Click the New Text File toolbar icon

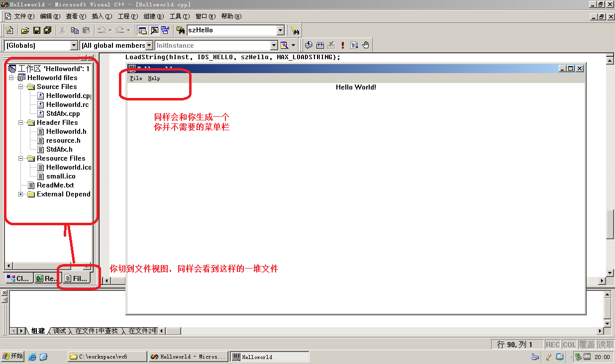[9, 30]
